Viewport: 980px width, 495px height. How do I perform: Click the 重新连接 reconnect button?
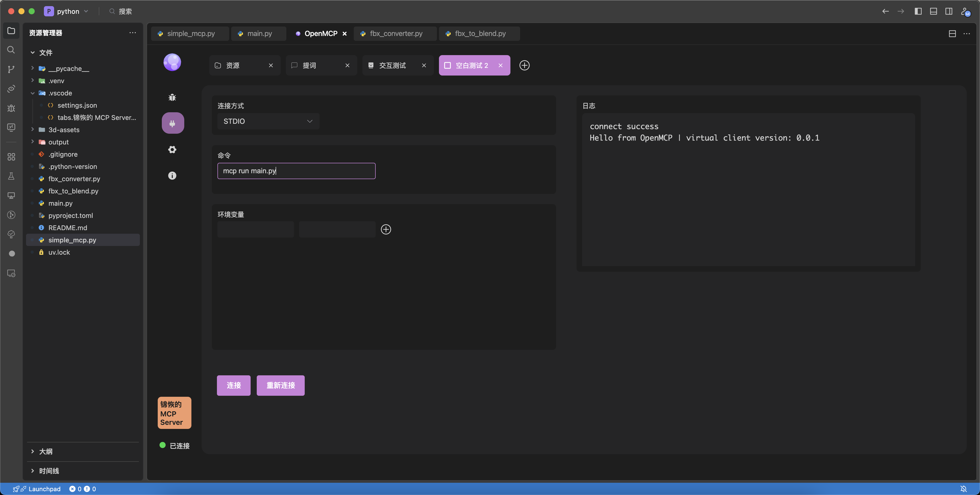coord(280,386)
